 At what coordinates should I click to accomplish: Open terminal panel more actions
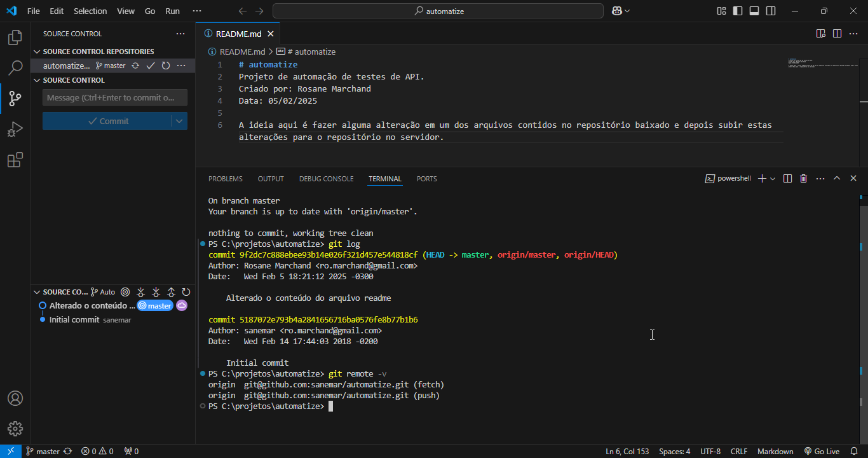coord(820,179)
